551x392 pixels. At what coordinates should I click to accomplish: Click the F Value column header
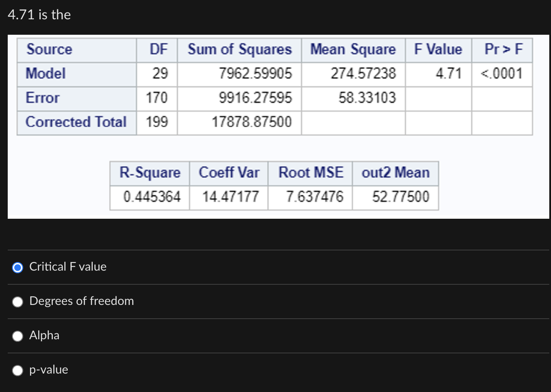pyautogui.click(x=438, y=49)
